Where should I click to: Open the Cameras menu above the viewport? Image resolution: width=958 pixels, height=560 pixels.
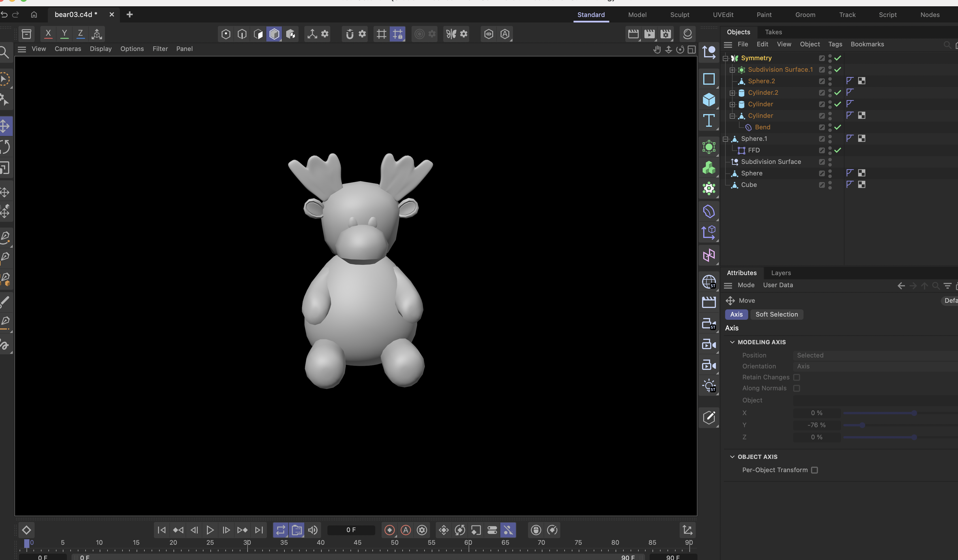pos(68,49)
